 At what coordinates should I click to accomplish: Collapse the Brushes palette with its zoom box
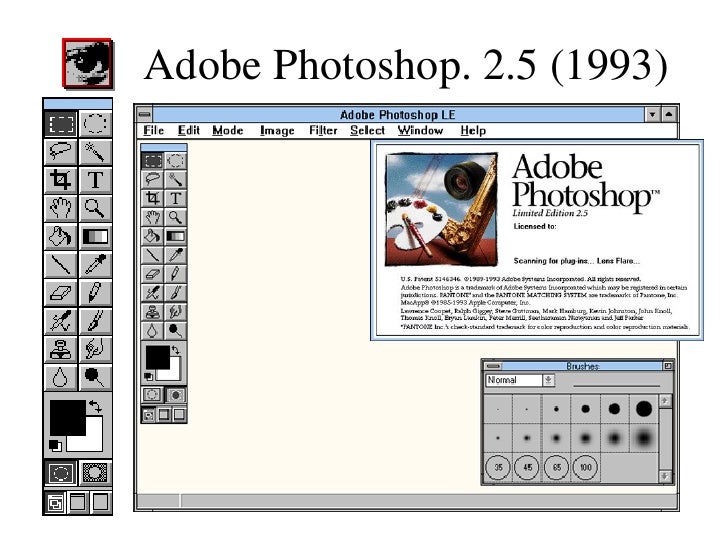(x=668, y=366)
